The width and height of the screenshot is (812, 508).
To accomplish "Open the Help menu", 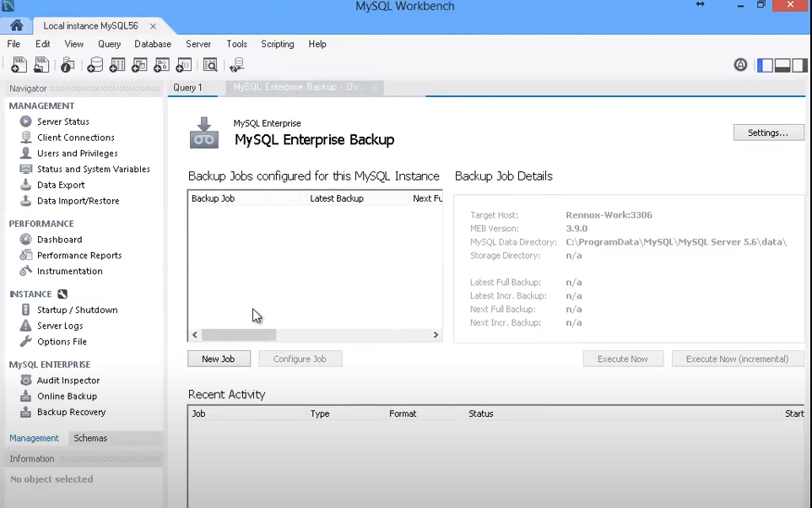I will 317,44.
